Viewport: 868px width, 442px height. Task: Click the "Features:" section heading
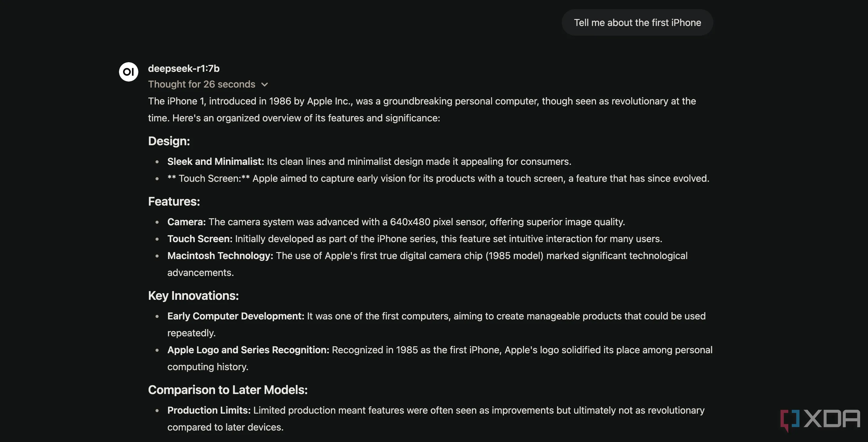tap(174, 201)
